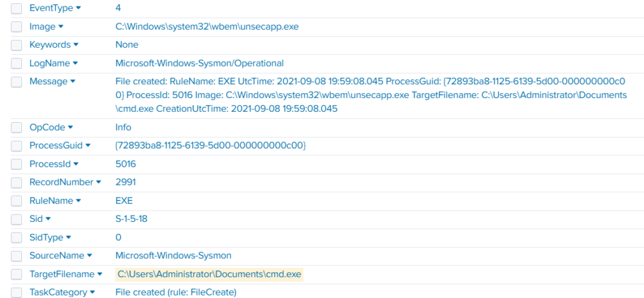This screenshot has width=644, height=298.
Task: Open the SidType field dropdown
Action: [69, 237]
